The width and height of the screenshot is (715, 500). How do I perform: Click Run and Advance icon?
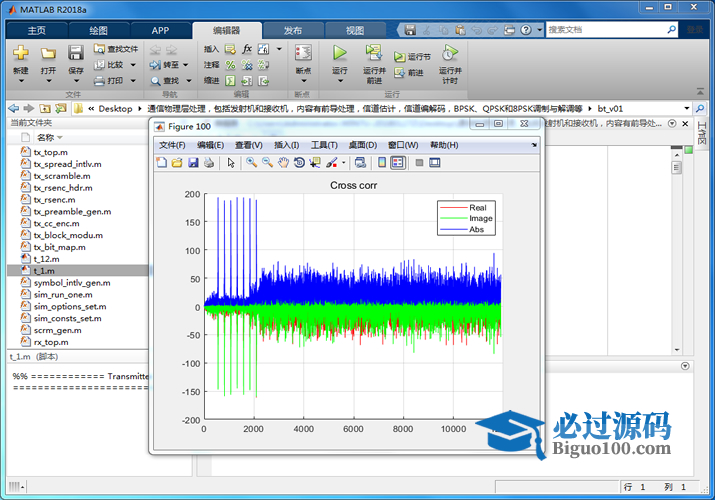click(x=374, y=52)
